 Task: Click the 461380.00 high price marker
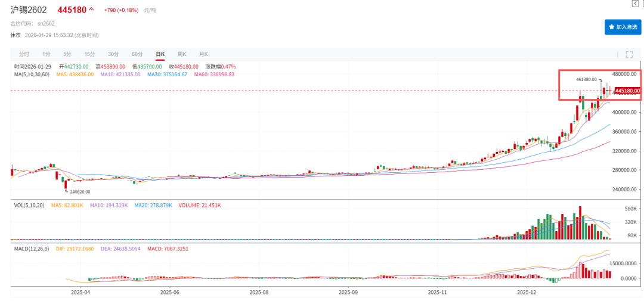pyautogui.click(x=587, y=79)
